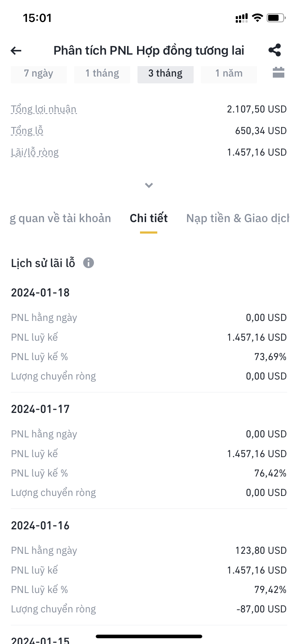Expand the summary chevron arrow

coord(149,185)
